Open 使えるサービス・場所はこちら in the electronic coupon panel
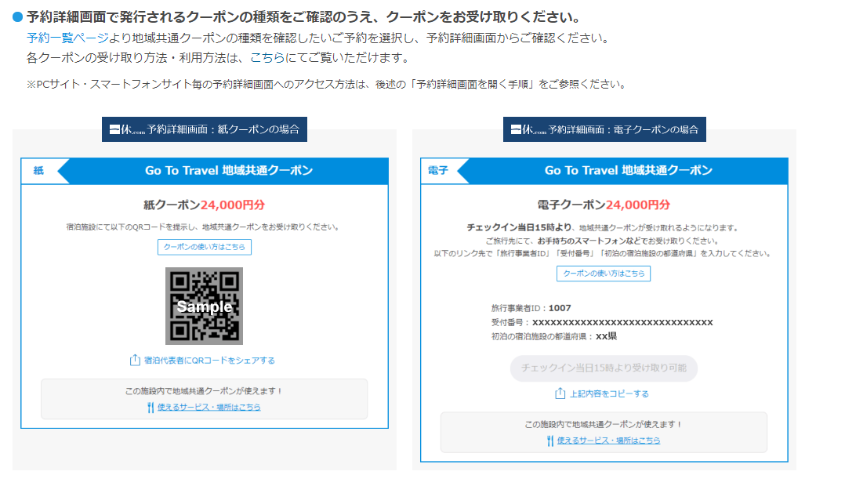The width and height of the screenshot is (845, 504). pos(608,441)
